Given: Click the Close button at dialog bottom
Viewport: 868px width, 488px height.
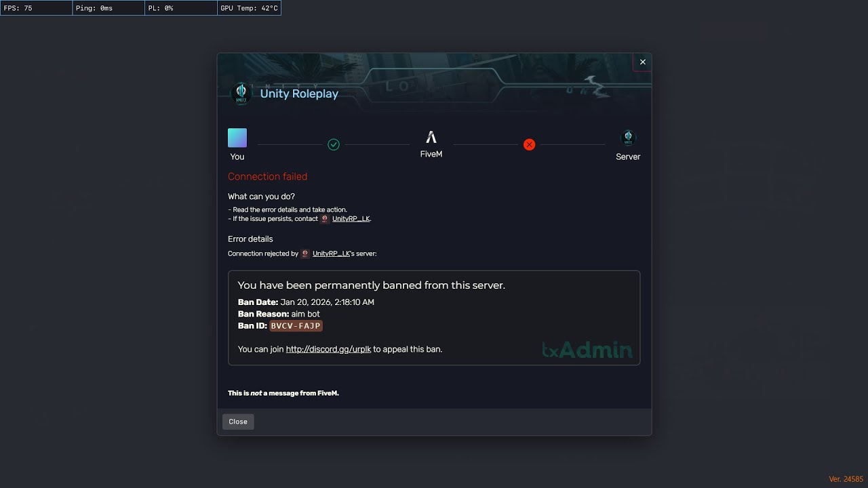Looking at the screenshot, I should [238, 422].
